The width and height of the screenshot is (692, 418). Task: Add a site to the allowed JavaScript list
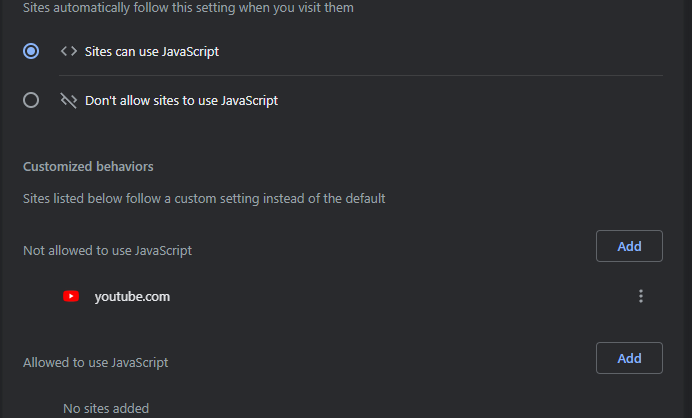pyautogui.click(x=629, y=358)
